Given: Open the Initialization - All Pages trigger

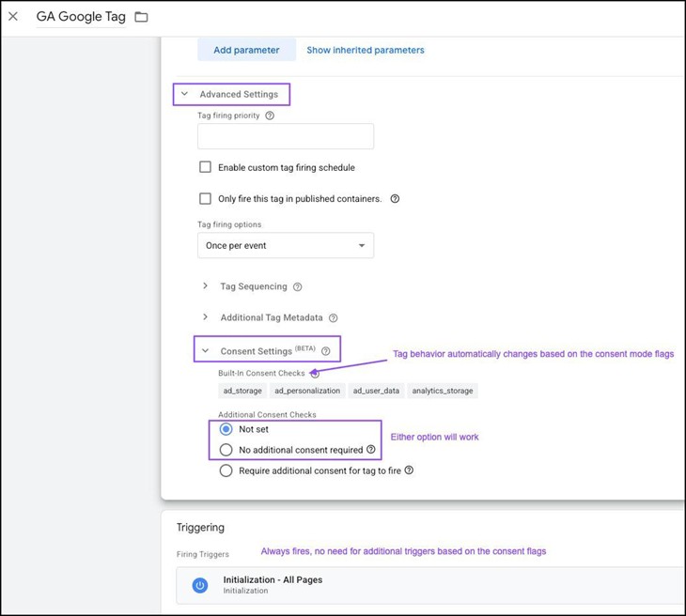Looking at the screenshot, I should pos(431,585).
